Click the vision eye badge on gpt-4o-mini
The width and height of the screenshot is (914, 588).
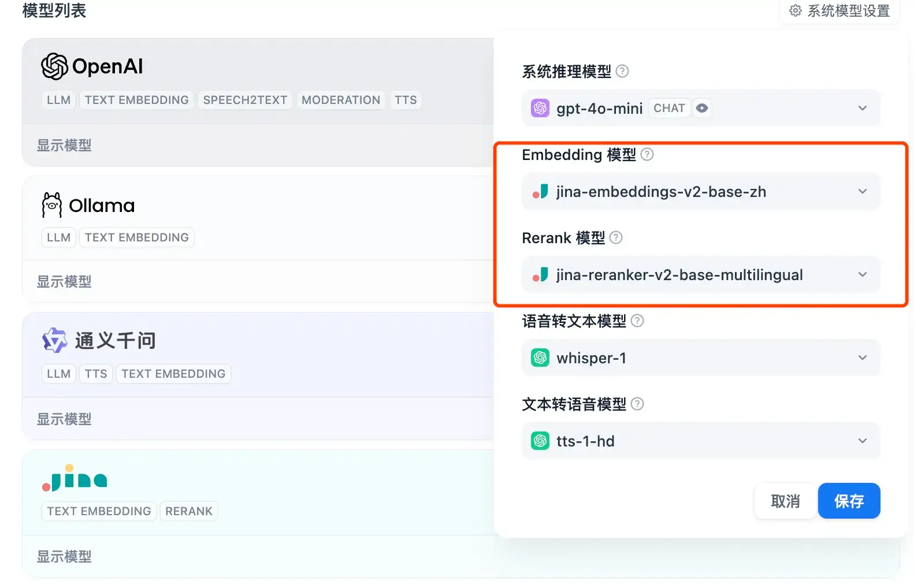(x=702, y=108)
